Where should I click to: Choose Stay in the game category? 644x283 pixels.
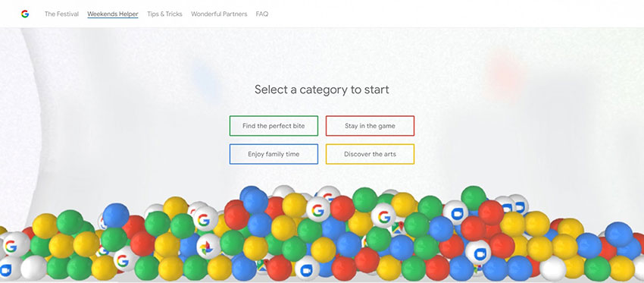(370, 126)
